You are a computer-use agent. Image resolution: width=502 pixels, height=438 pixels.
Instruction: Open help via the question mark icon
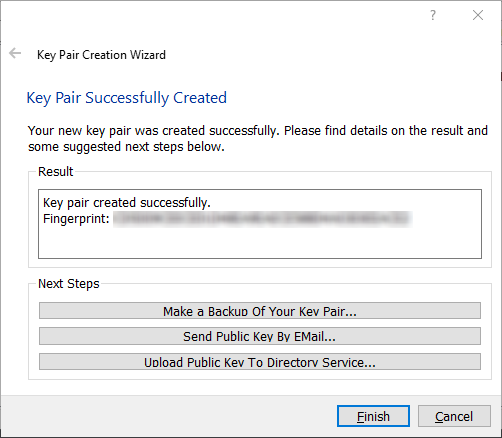(x=433, y=15)
